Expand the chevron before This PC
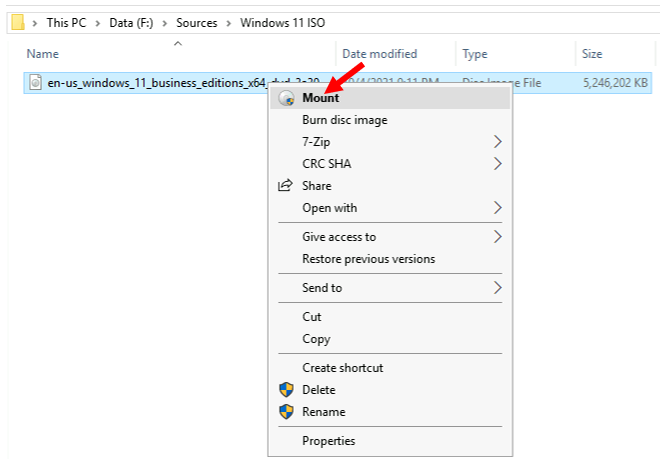The height and width of the screenshot is (459, 665). click(35, 23)
